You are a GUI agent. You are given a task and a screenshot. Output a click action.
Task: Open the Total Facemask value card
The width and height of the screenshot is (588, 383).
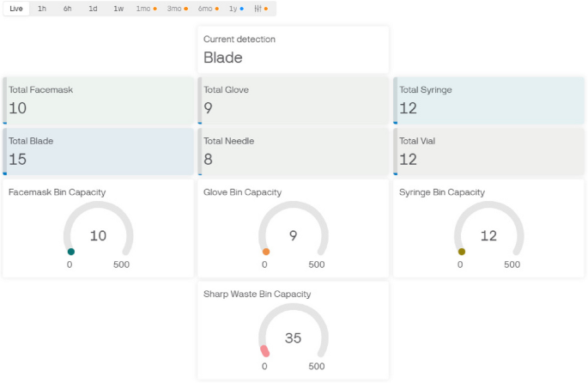[99, 100]
